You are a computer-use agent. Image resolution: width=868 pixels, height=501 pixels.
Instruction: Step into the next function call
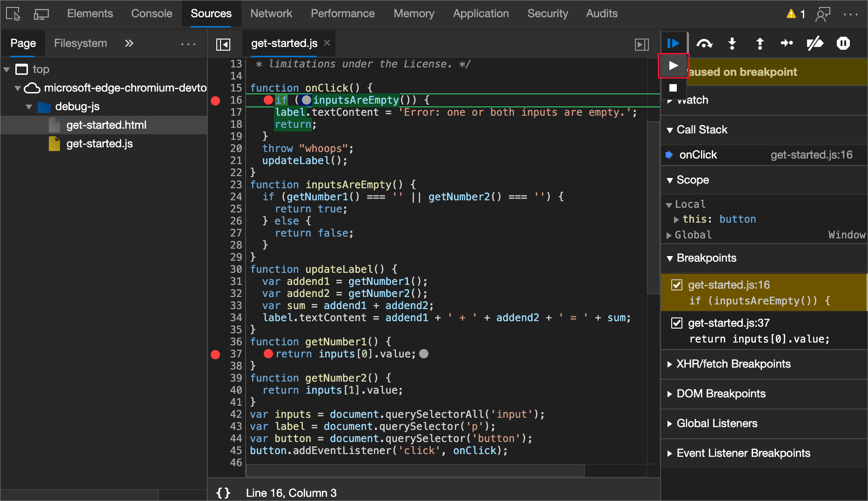[732, 43]
